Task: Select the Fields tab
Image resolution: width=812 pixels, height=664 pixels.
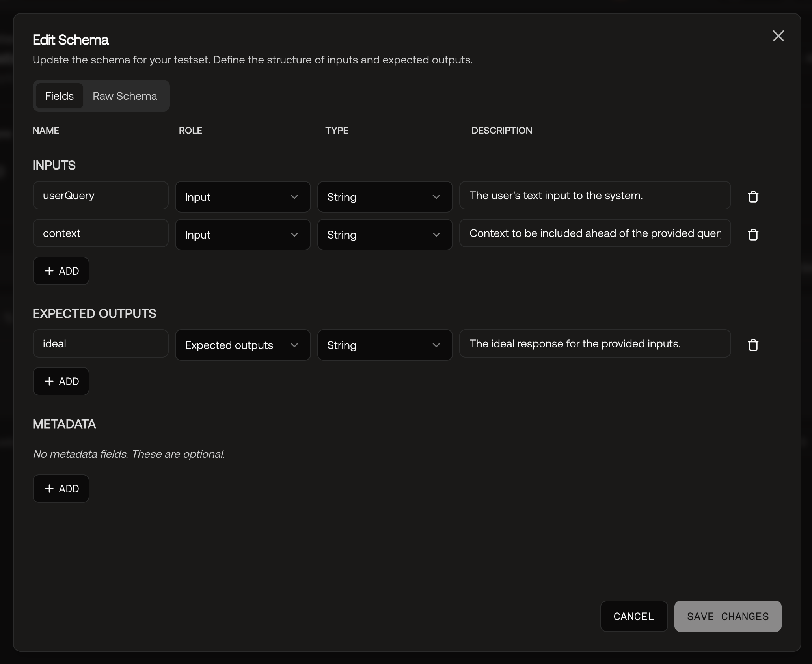Action: coord(60,96)
